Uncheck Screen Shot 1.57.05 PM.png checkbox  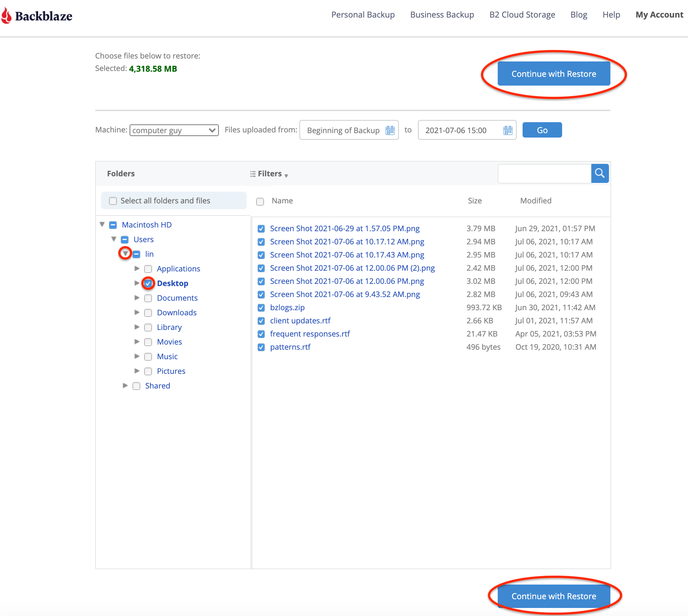click(261, 229)
